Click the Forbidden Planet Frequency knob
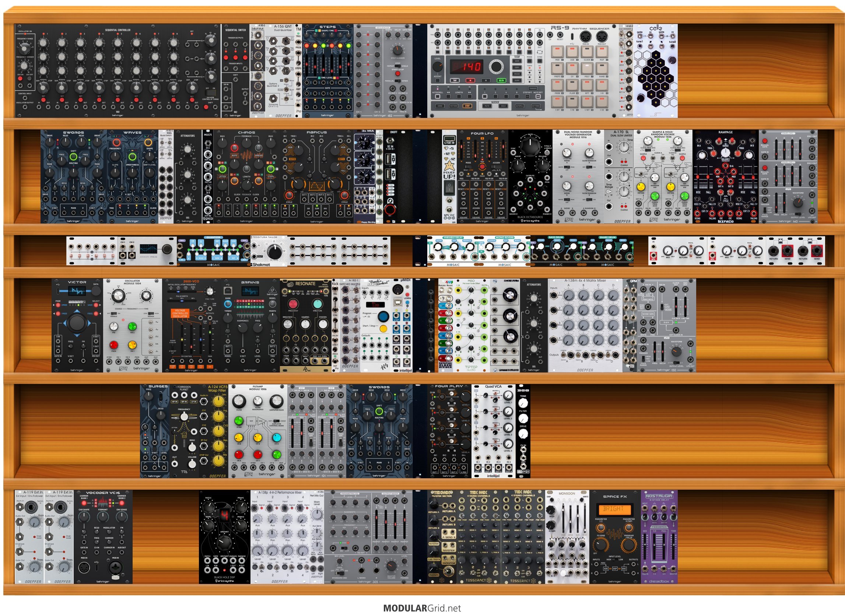845x616 pixels. (184, 417)
